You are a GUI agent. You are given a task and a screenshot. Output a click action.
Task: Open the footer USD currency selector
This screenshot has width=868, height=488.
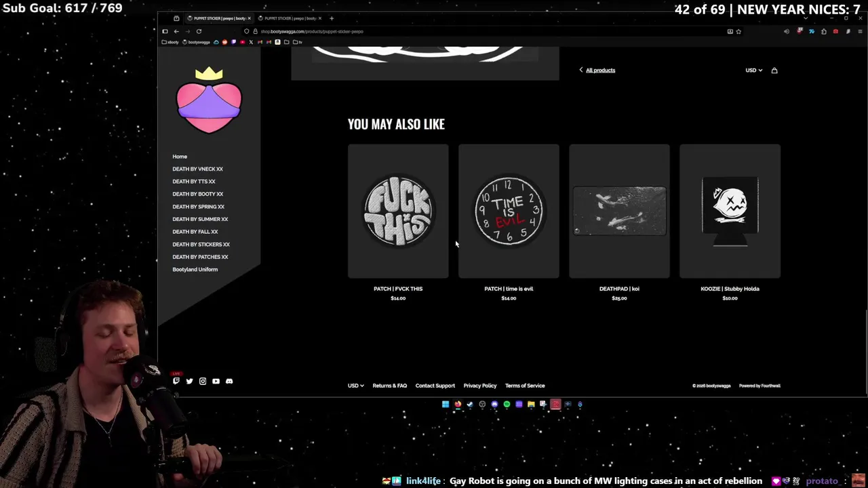coord(355,386)
